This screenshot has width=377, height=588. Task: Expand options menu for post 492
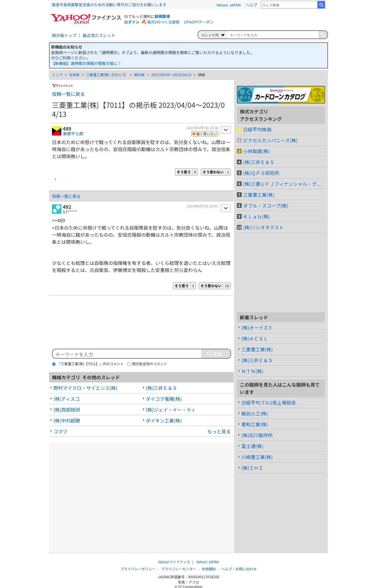click(x=226, y=208)
